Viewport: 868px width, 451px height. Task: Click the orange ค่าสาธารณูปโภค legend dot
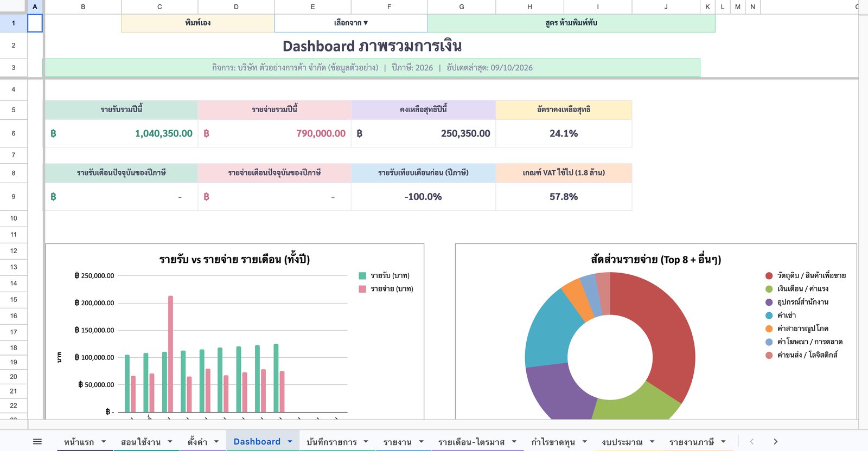click(769, 328)
